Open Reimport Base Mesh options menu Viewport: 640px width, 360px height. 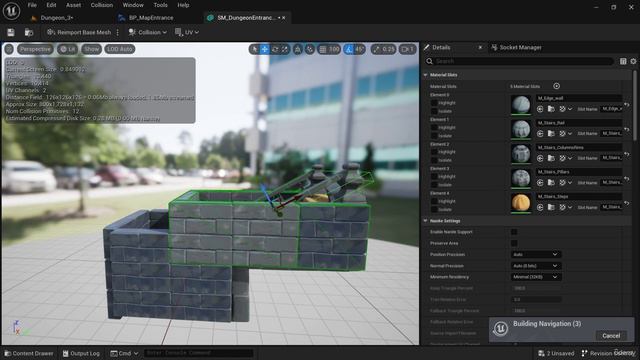pyautogui.click(x=118, y=32)
